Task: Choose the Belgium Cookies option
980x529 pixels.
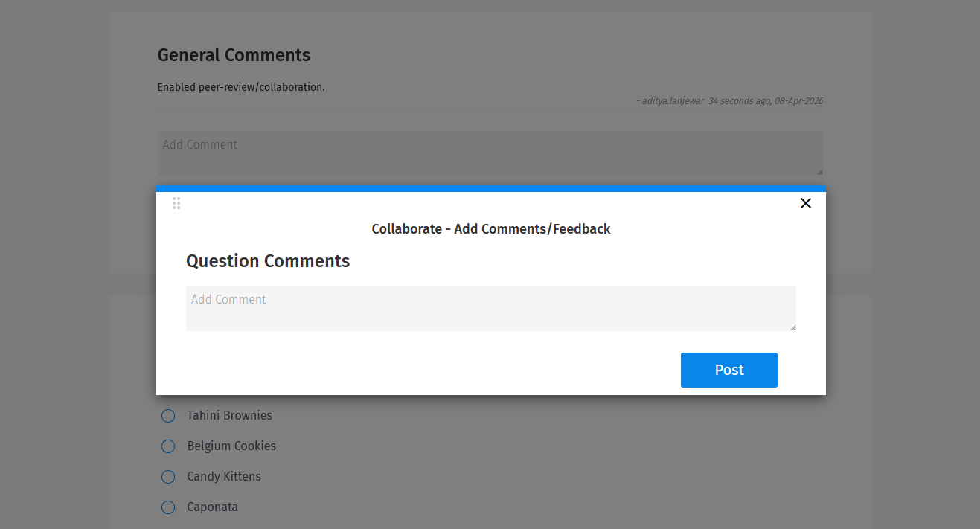Action: point(167,446)
